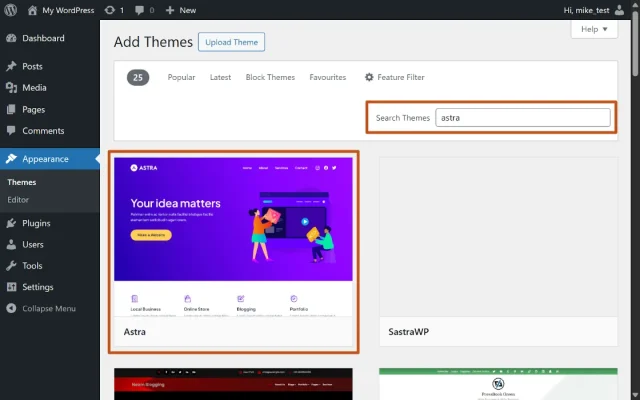The height and width of the screenshot is (400, 640).
Task: Open the My WordPress home icon
Action: (32, 10)
